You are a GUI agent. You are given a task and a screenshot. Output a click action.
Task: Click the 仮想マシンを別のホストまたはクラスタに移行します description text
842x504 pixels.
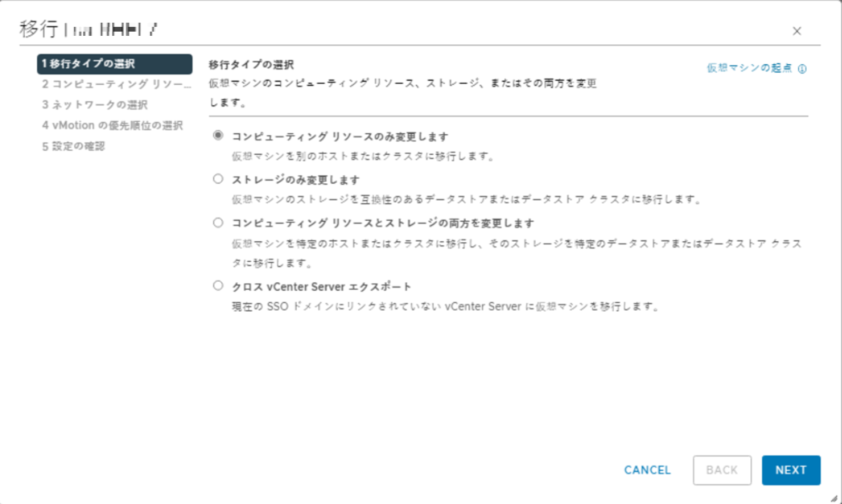point(363,156)
